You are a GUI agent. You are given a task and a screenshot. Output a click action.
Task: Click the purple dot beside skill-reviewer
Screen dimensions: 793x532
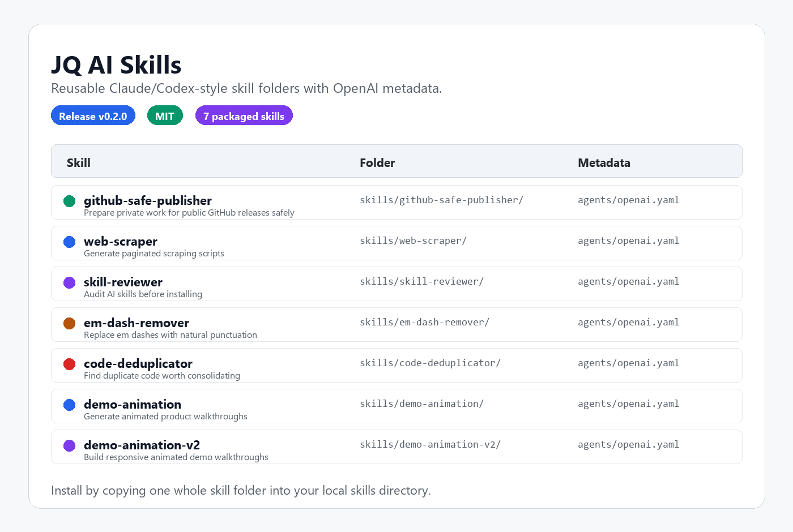point(69,282)
